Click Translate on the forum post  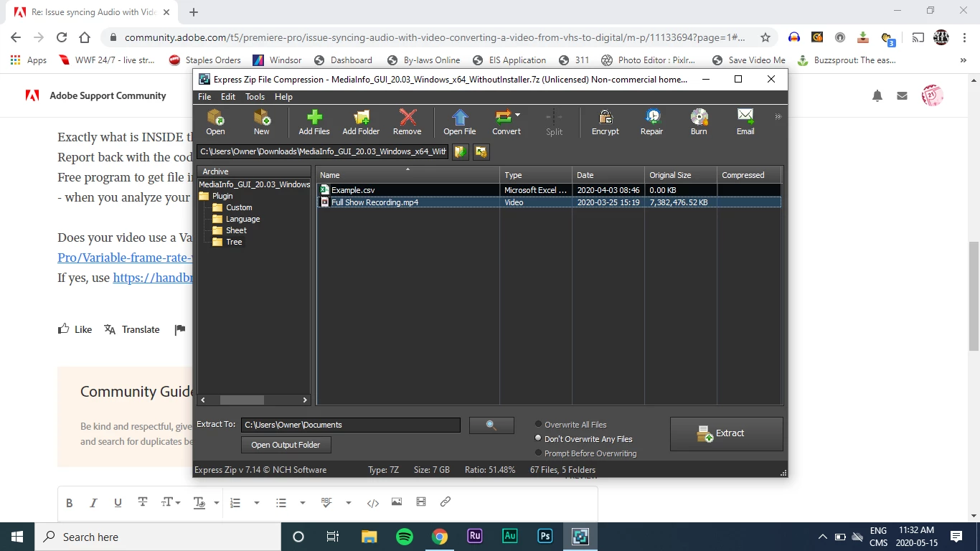[x=132, y=329]
